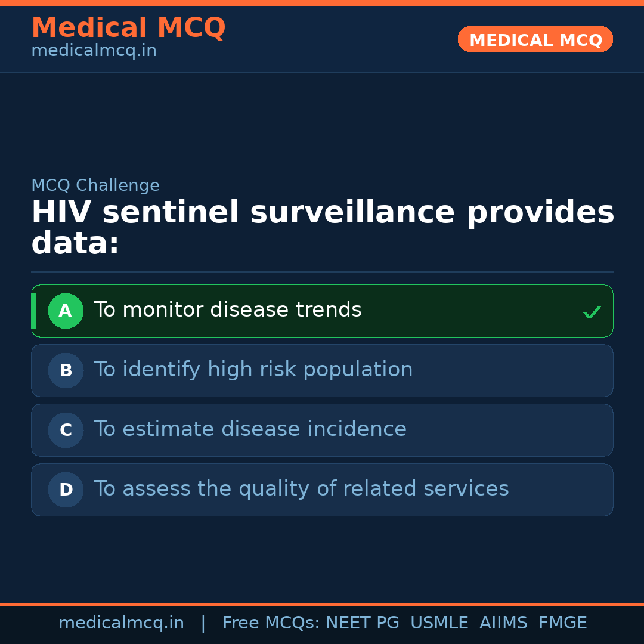Choose the C option letter circle
The width and height of the screenshot is (644, 644).
[x=66, y=430]
